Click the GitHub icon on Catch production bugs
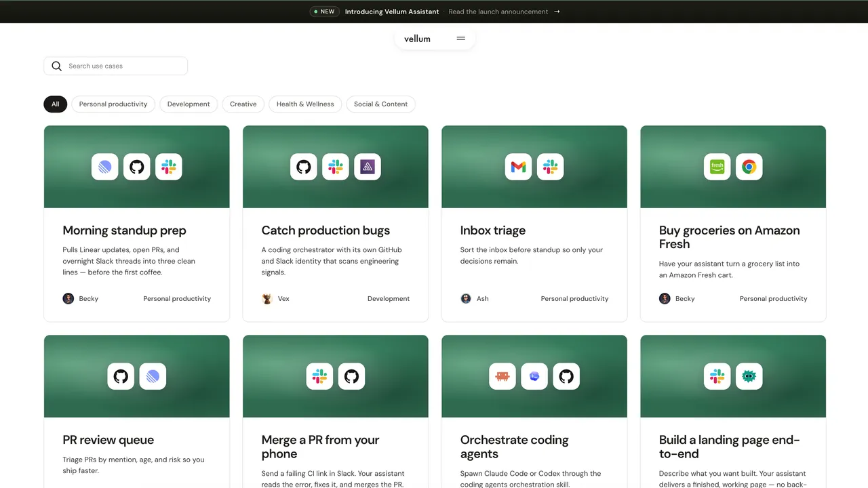This screenshot has height=488, width=868. point(304,167)
